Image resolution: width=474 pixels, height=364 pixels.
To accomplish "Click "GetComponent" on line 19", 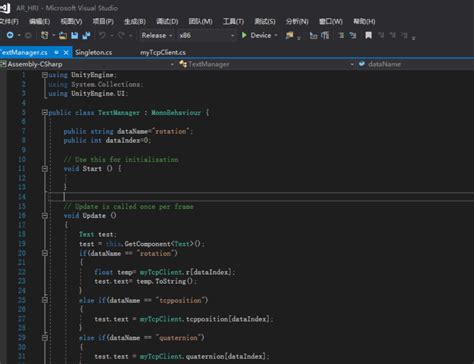I will click(147, 244).
